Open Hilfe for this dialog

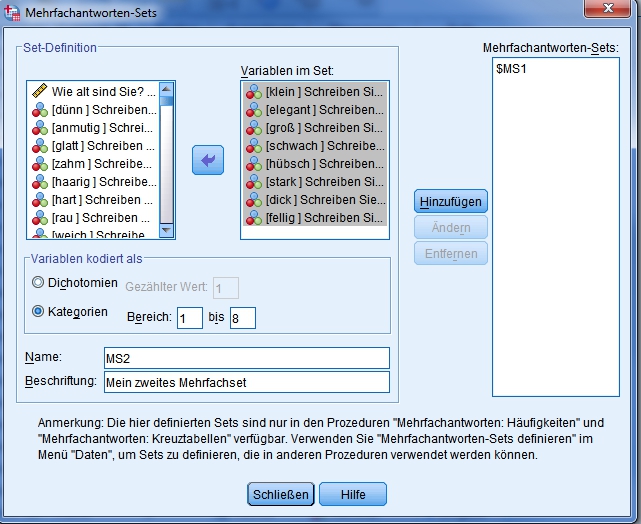353,494
